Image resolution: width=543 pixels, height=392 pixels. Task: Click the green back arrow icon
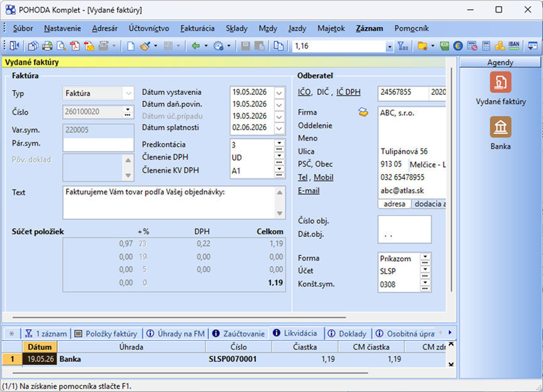(x=195, y=46)
